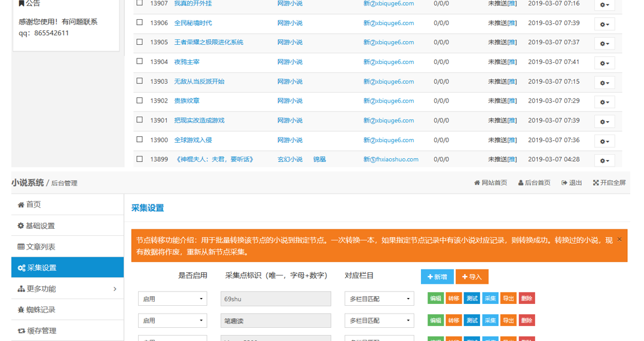Image resolution: width=644 pixels, height=341 pixels.
Task: Open novel link 夜鸦主宰
Action: (187, 62)
